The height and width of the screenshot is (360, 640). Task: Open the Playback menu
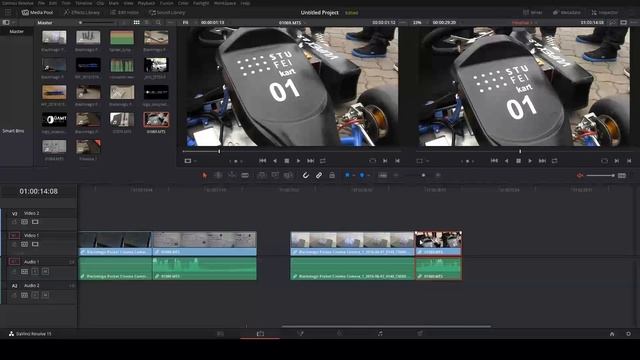coord(146,3)
